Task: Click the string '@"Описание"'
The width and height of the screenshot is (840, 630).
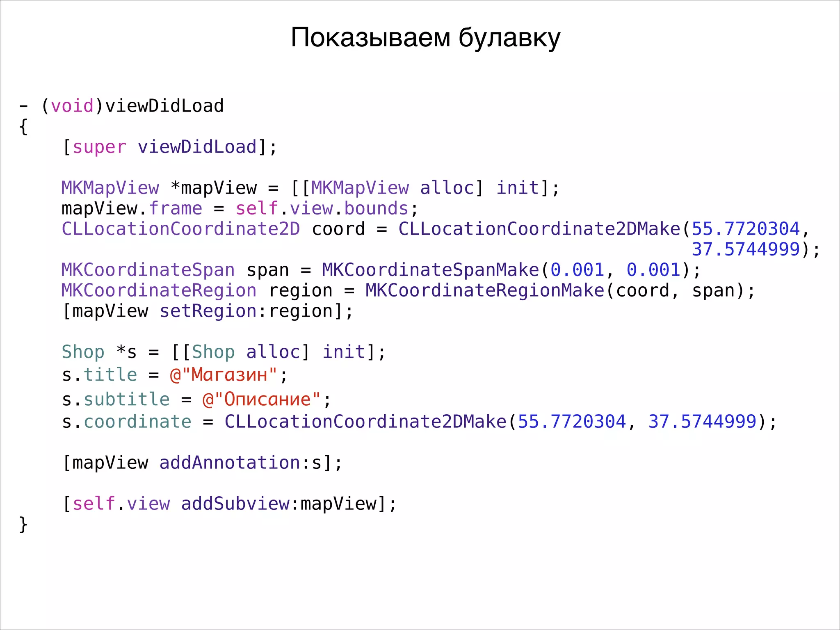Action: click(262, 399)
